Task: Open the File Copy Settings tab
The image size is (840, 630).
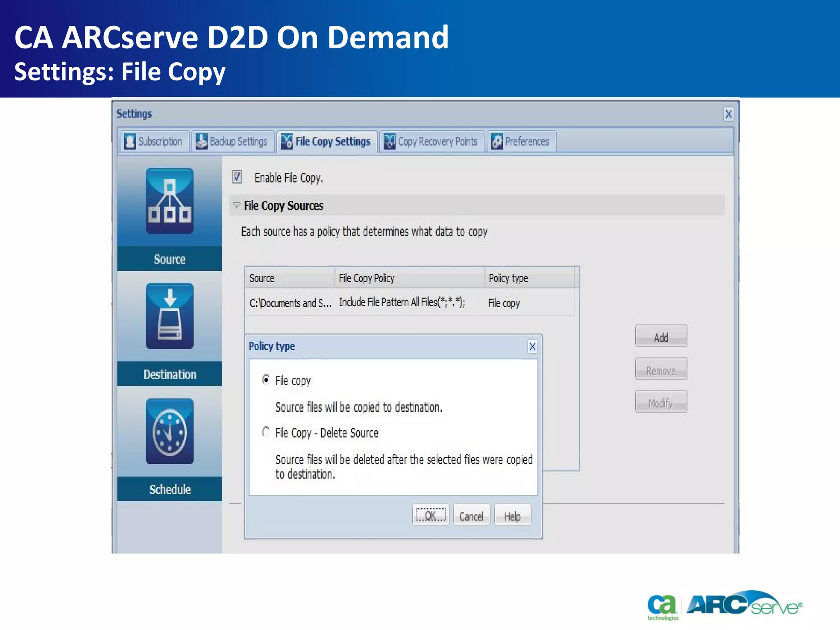Action: tap(327, 142)
